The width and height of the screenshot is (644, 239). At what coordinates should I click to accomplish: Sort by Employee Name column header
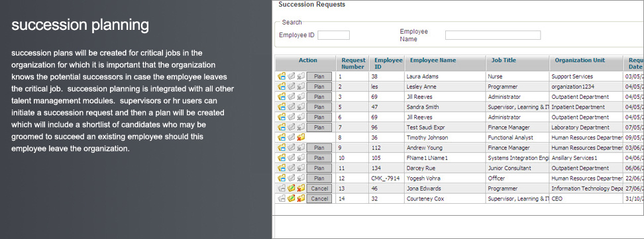(433, 60)
